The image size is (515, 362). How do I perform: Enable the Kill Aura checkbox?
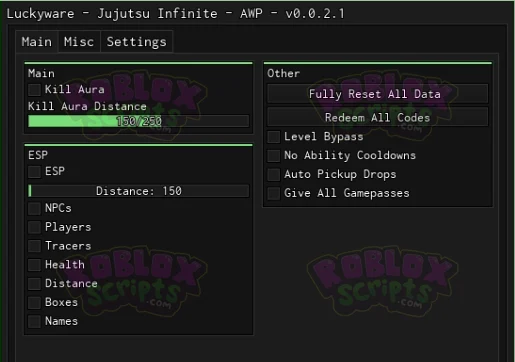[x=34, y=89]
